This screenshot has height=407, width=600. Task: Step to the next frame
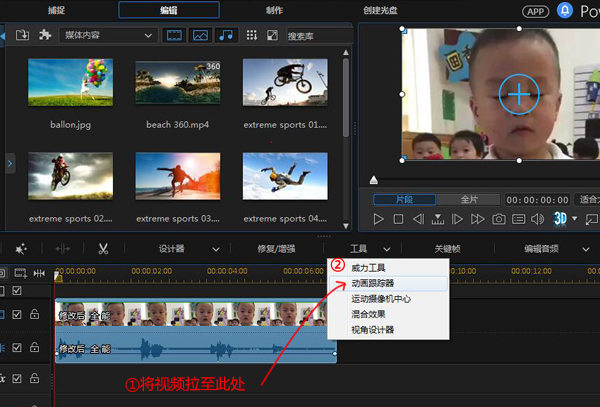pyautogui.click(x=457, y=219)
